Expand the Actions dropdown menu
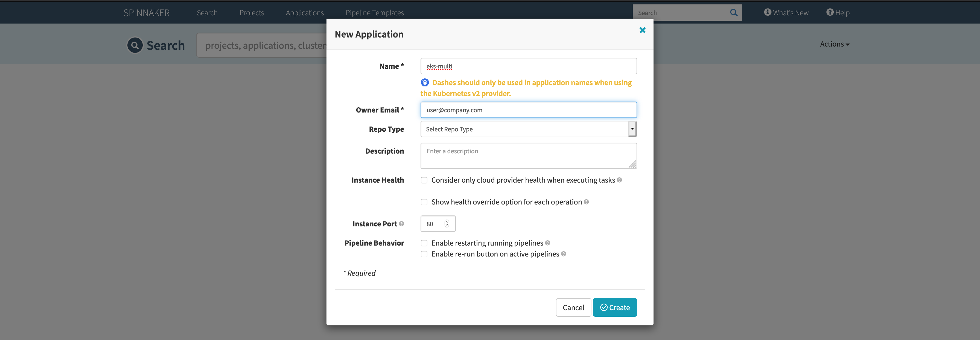980x340 pixels. (834, 44)
